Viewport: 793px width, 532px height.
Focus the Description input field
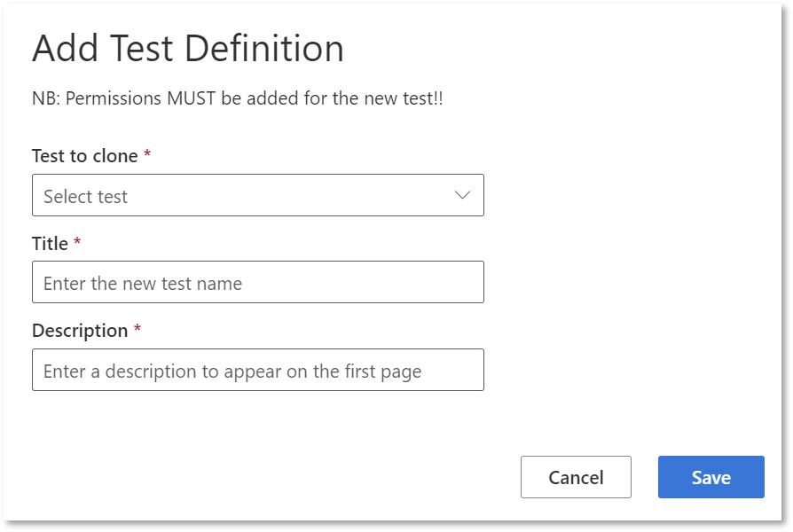[258, 370]
